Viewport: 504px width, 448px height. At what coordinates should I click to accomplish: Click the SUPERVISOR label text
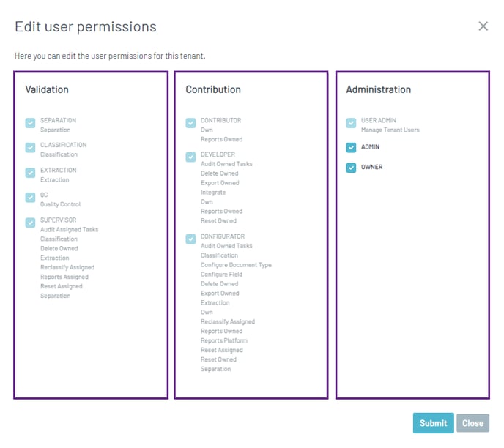[x=58, y=220]
